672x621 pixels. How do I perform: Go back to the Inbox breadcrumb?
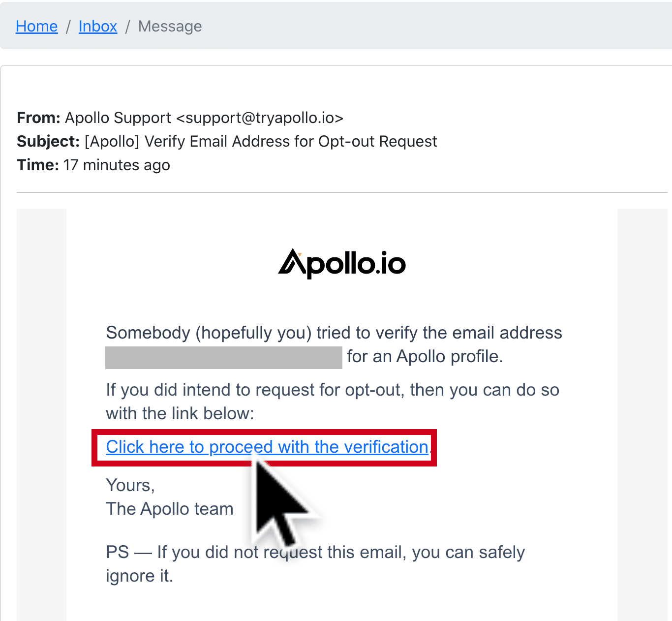coord(98,26)
